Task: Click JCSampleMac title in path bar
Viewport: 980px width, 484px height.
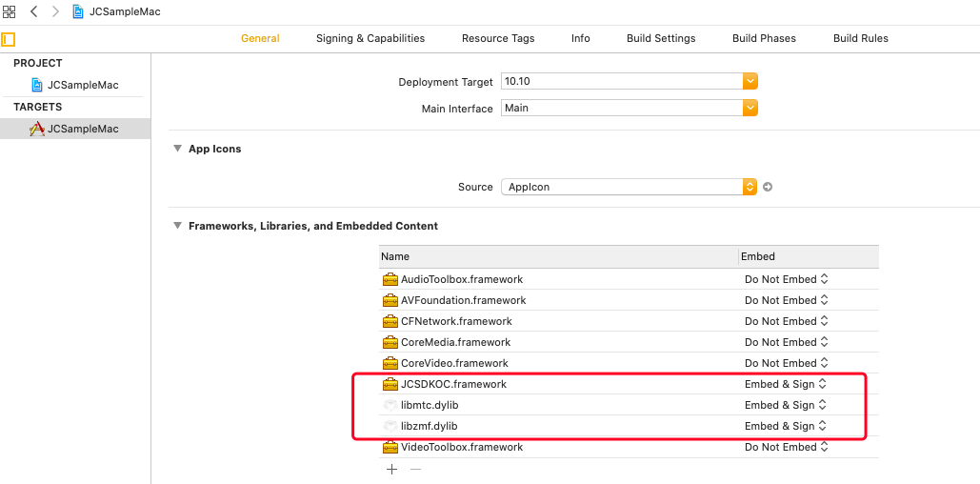Action: (125, 11)
